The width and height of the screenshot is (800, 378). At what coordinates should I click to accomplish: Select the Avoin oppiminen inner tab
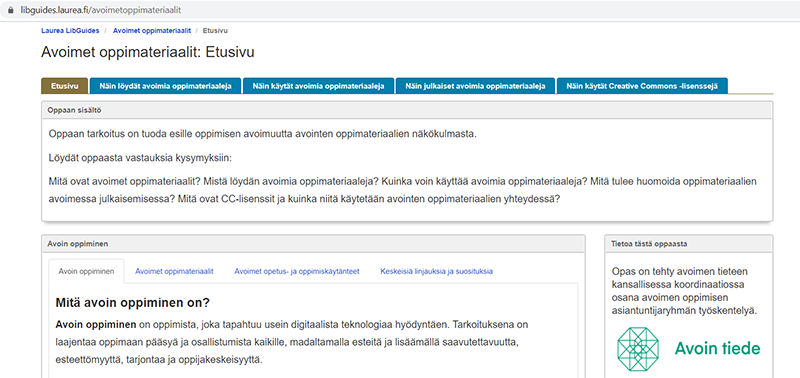pos(86,271)
